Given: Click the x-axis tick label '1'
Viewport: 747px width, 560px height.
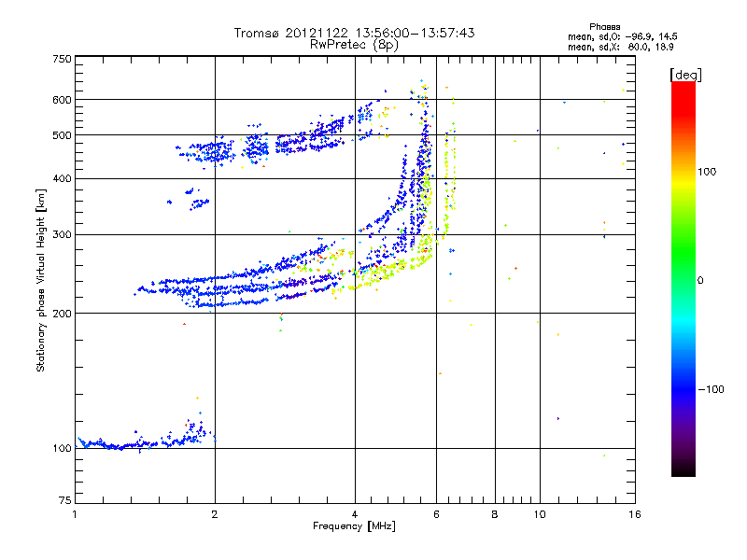Looking at the screenshot, I should (75, 514).
